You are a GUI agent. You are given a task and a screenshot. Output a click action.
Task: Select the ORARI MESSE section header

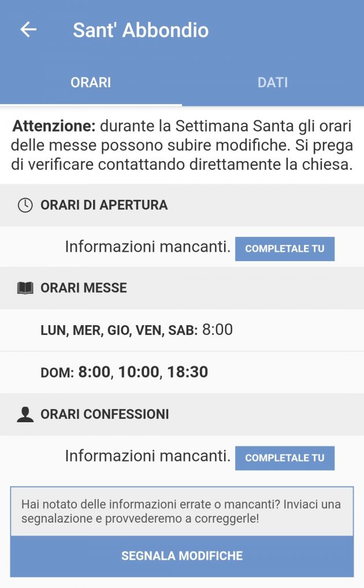click(84, 288)
